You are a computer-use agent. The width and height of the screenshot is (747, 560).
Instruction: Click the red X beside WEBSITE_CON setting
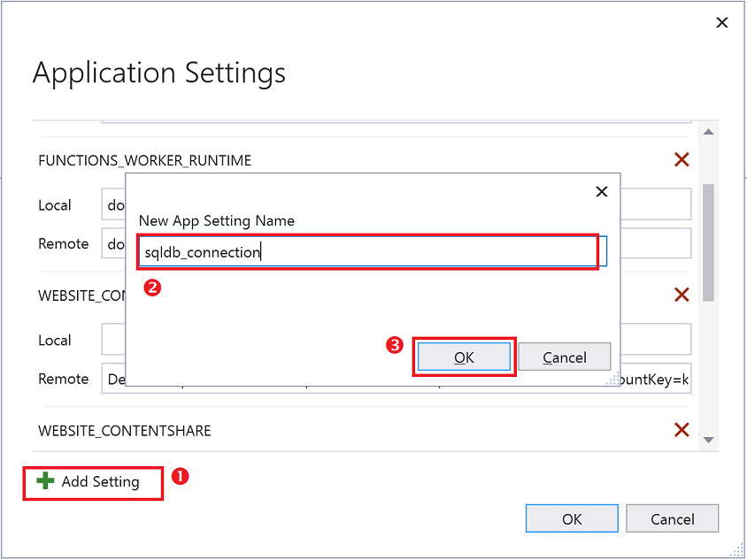[x=682, y=295]
